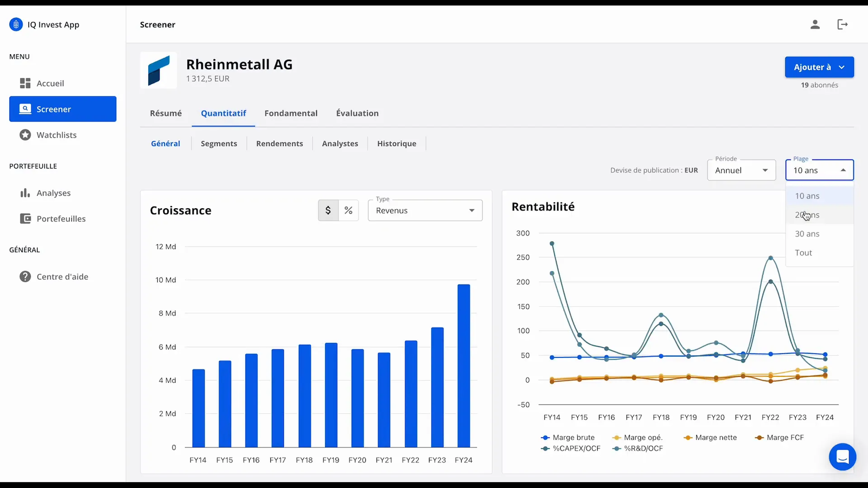Viewport: 868px width, 488px height.
Task: Open Analyses in sidebar
Action: click(x=63, y=193)
